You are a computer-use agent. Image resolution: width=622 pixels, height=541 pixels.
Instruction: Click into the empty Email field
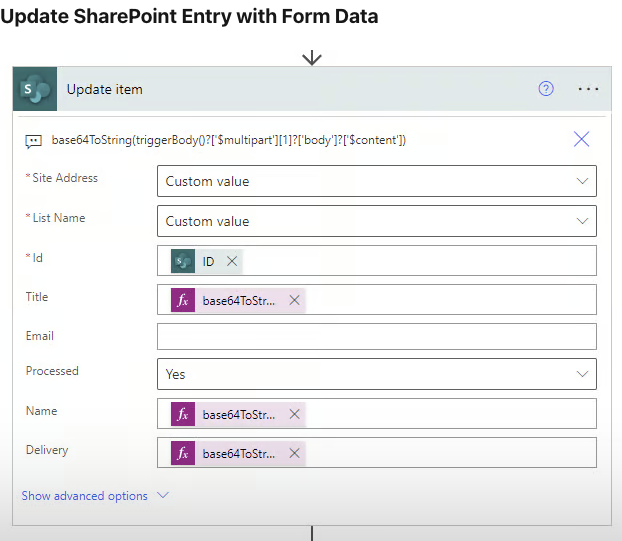coord(377,336)
